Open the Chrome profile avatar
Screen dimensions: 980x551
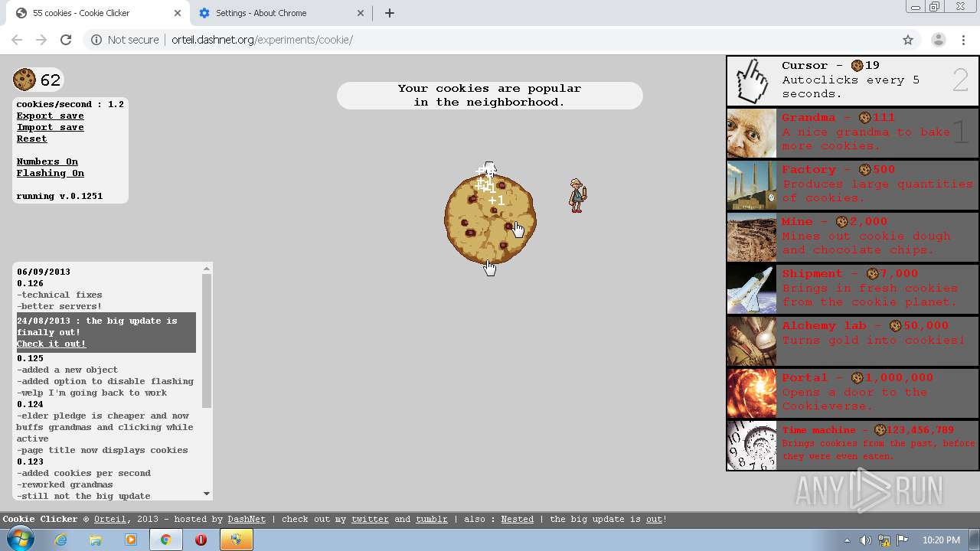(938, 40)
